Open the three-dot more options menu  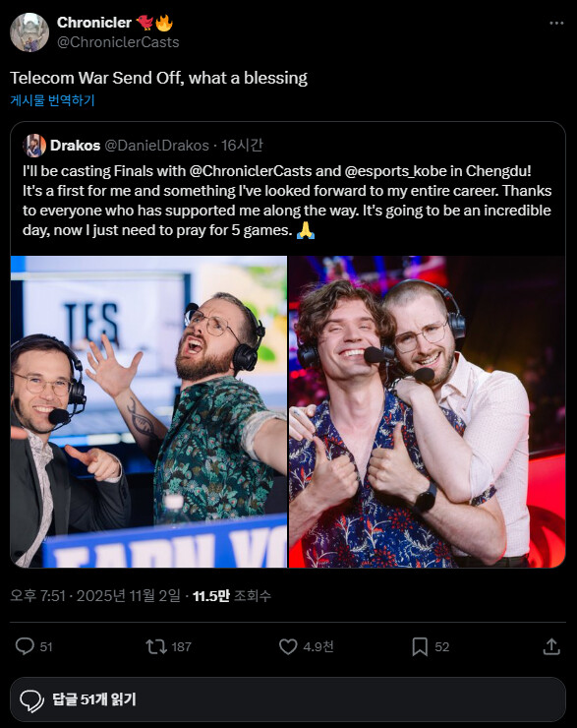pos(556,24)
